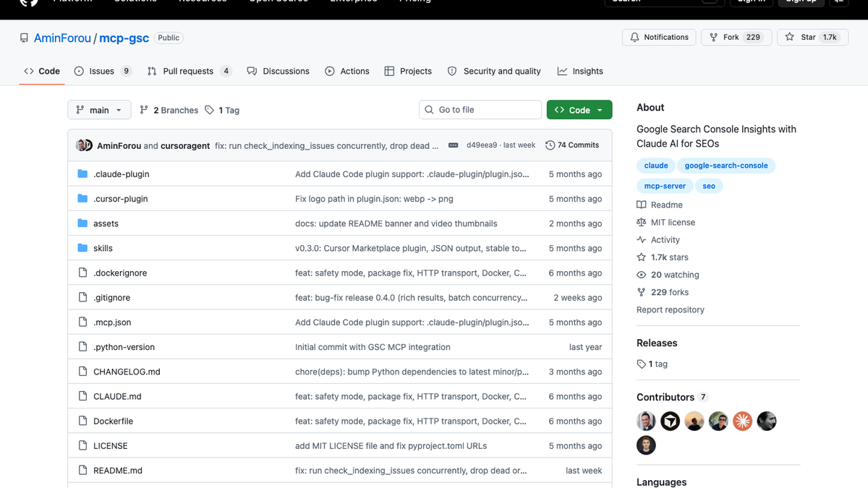Click the .python-version file icon

pos(82,347)
